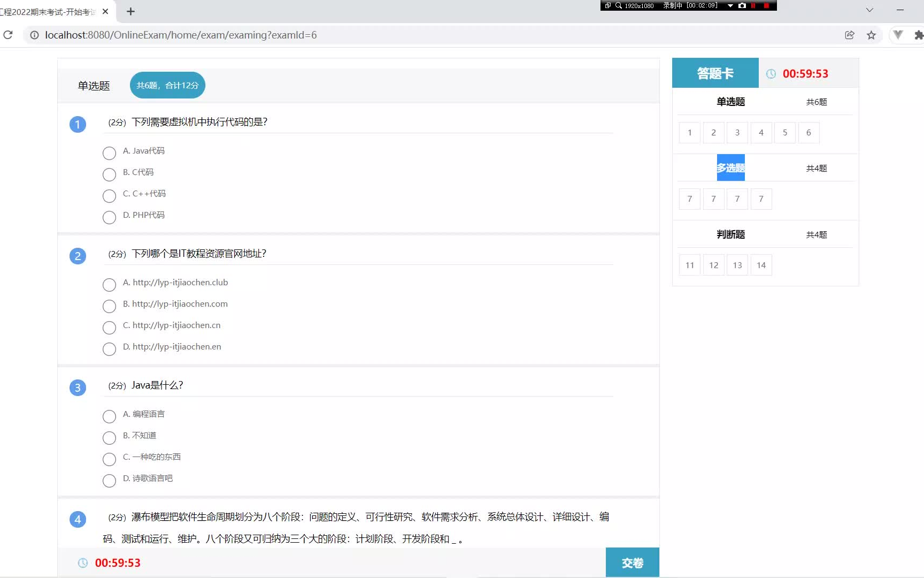Open a new browser tab
This screenshot has height=578, width=924.
point(130,11)
